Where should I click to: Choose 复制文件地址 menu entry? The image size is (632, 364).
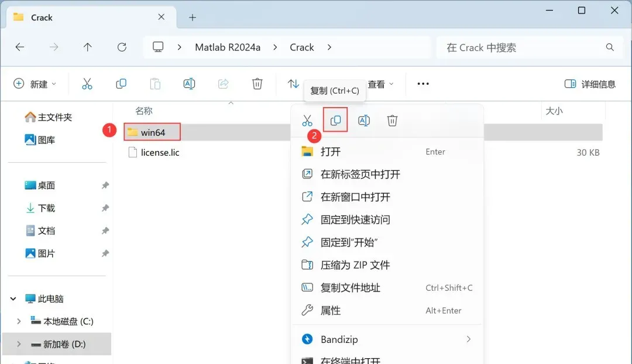(x=387, y=288)
